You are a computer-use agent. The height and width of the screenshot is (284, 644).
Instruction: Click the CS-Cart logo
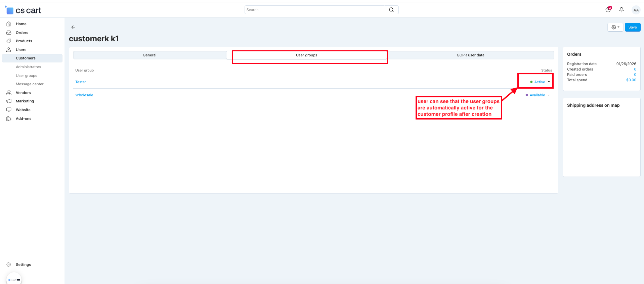coord(24,10)
